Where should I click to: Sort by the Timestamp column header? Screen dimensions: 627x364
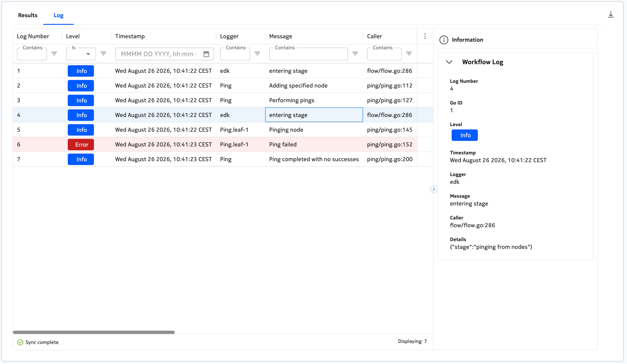pos(130,36)
